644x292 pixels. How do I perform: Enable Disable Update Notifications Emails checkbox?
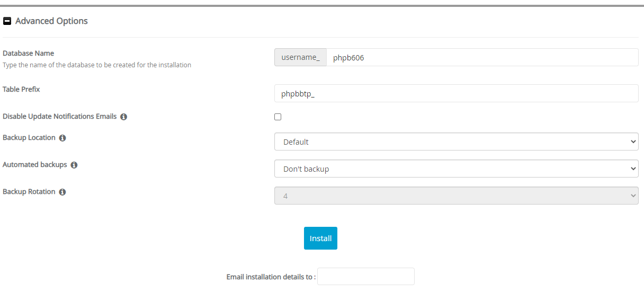pos(278,117)
